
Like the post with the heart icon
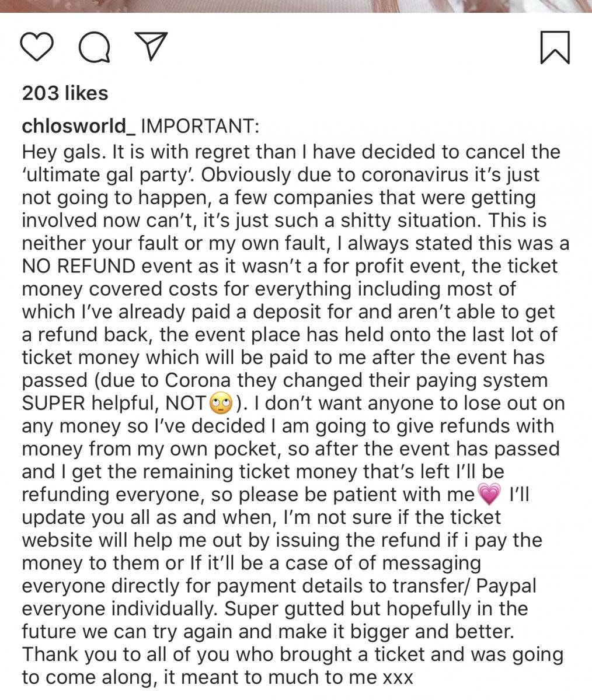[x=37, y=47]
